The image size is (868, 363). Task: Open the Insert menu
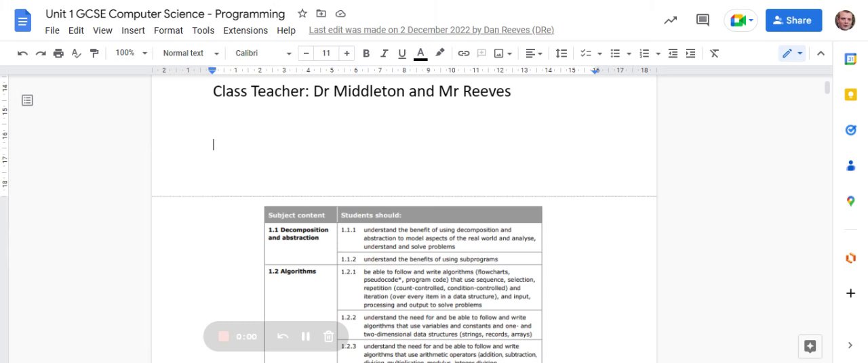click(x=133, y=30)
